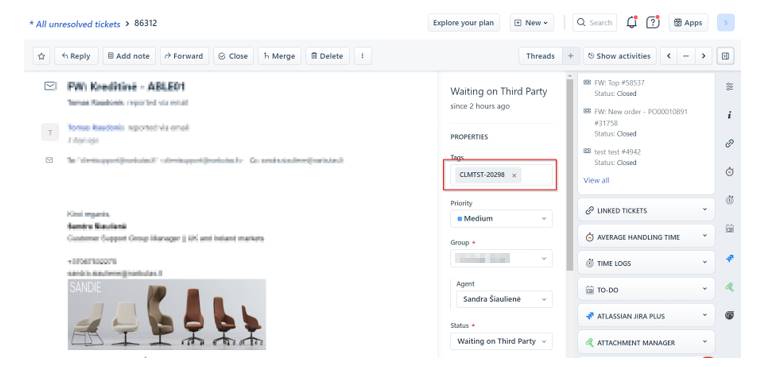
Task: Go to previous ticket arrow
Action: (x=669, y=56)
